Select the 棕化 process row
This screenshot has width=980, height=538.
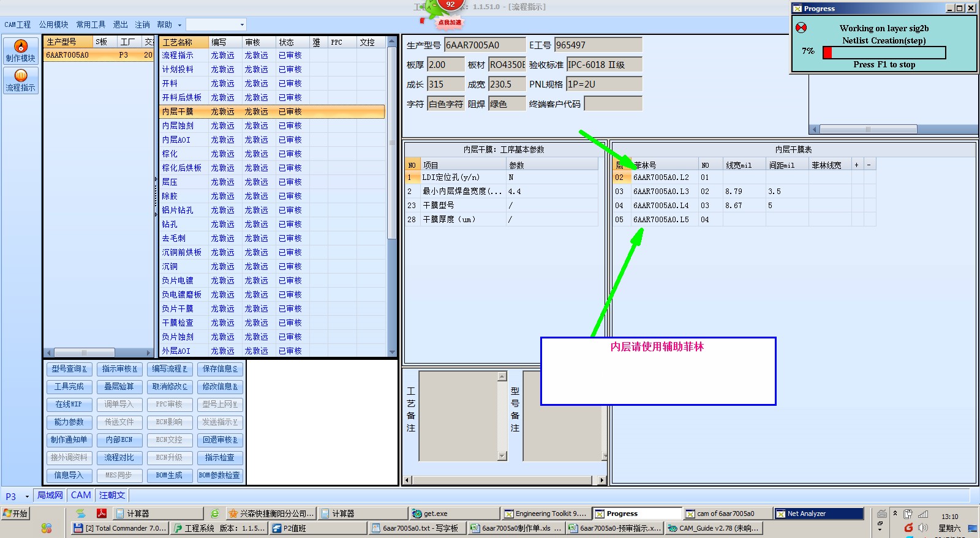[273, 154]
